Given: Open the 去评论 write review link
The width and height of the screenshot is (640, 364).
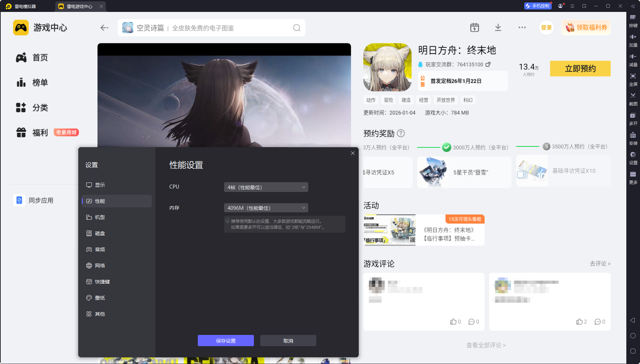Looking at the screenshot, I should click(600, 263).
